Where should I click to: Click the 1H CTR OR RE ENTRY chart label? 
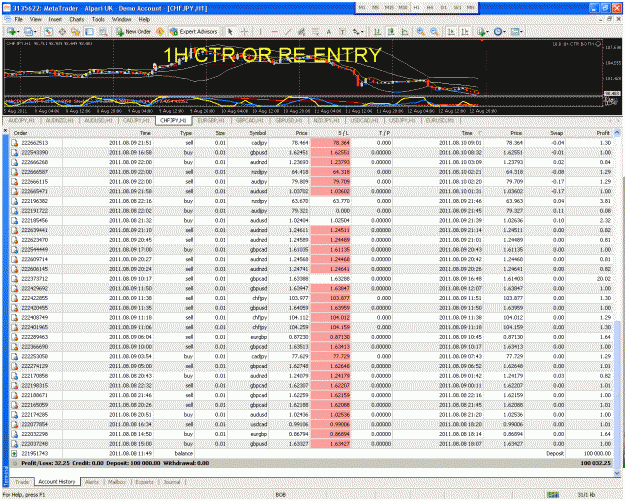pyautogui.click(x=272, y=55)
